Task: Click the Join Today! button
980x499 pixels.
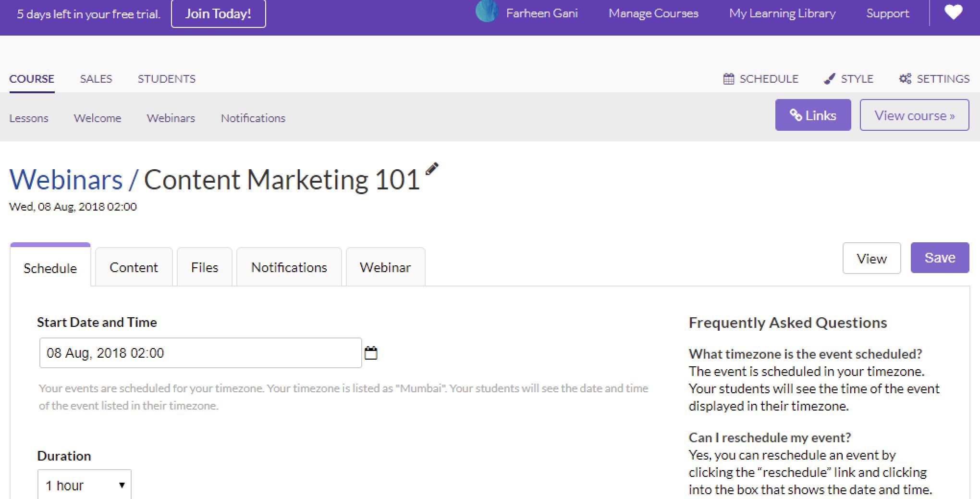Action: [x=218, y=13]
